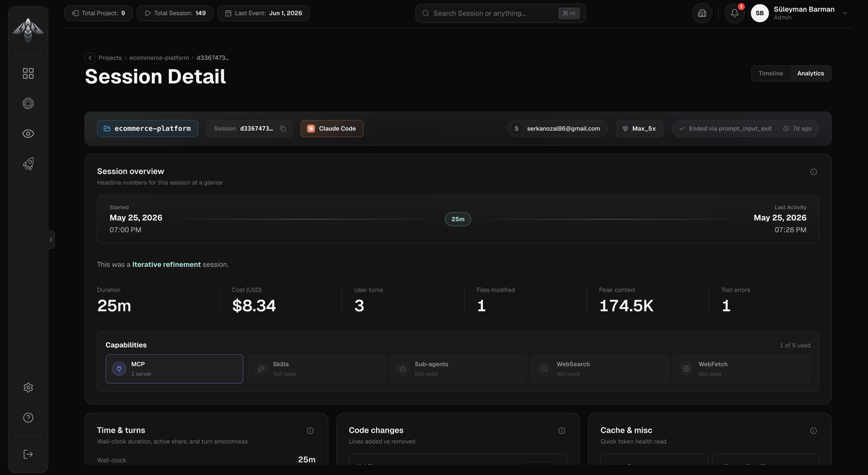Click the Skills capability icon

click(261, 369)
